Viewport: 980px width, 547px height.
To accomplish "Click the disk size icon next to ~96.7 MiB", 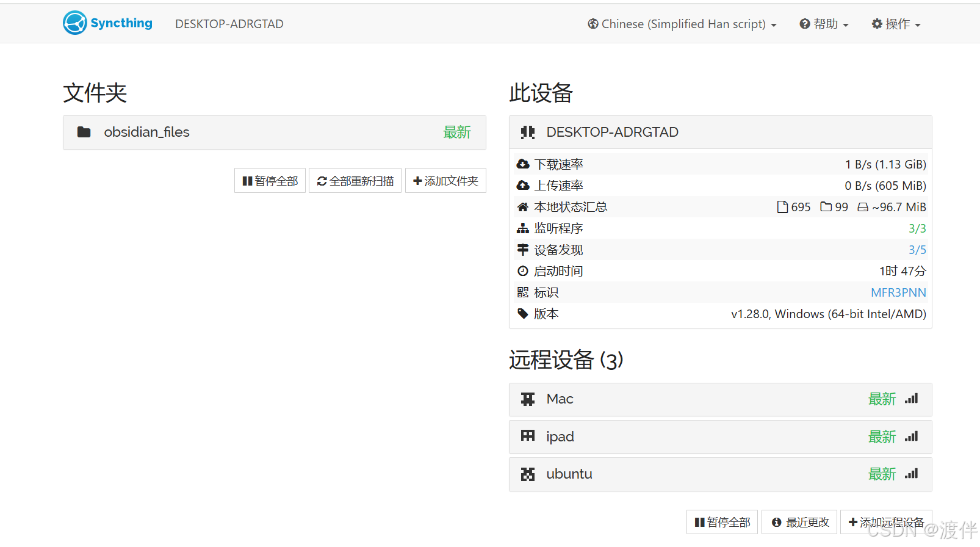I will click(x=863, y=207).
